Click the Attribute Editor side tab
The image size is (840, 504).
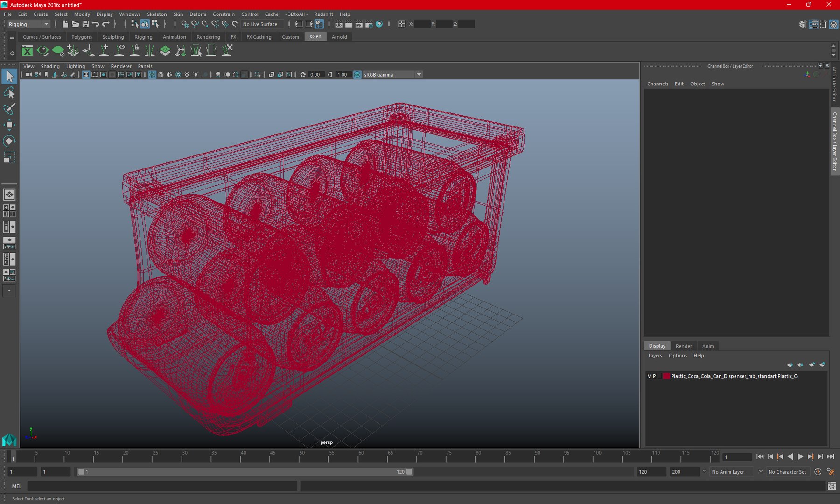point(835,84)
